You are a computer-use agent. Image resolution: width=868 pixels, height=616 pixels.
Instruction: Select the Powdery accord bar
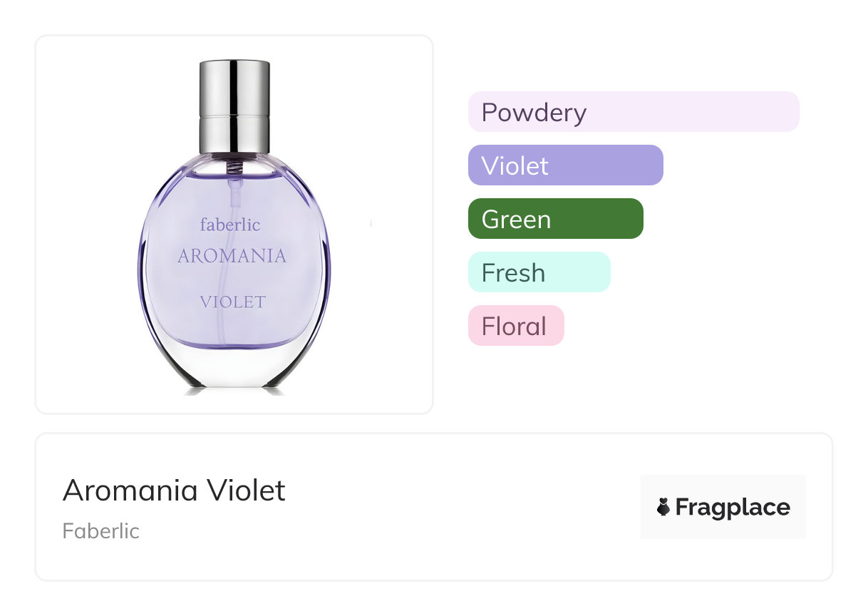pos(633,112)
